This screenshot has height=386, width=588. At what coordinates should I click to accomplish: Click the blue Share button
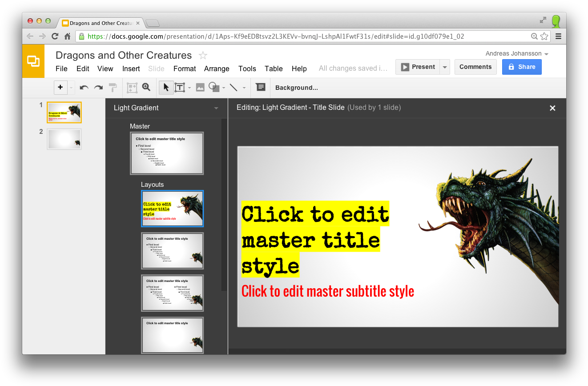522,67
